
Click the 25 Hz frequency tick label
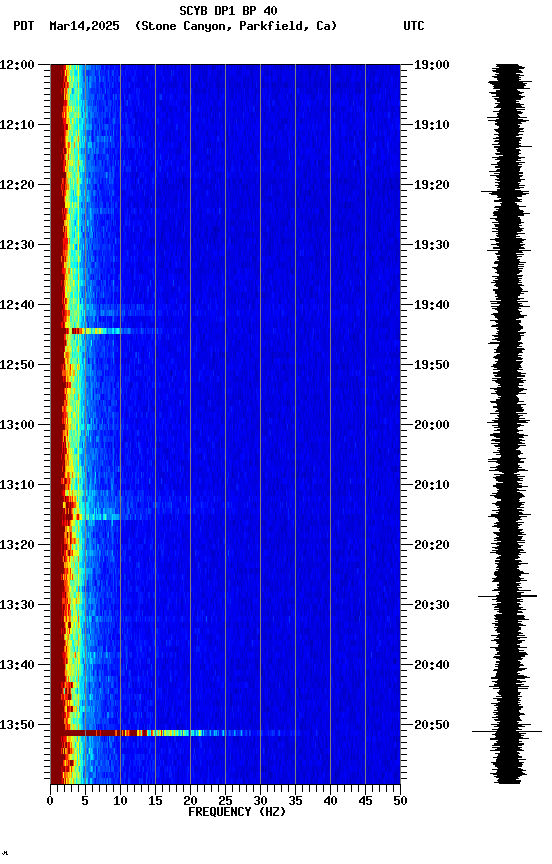click(x=225, y=801)
